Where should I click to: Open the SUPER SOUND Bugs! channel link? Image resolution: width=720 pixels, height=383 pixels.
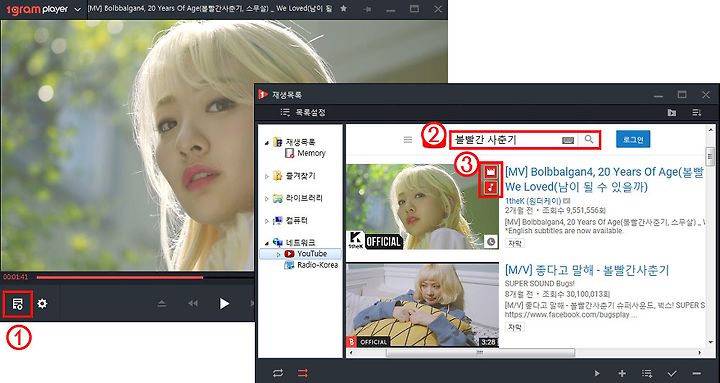[x=540, y=283]
